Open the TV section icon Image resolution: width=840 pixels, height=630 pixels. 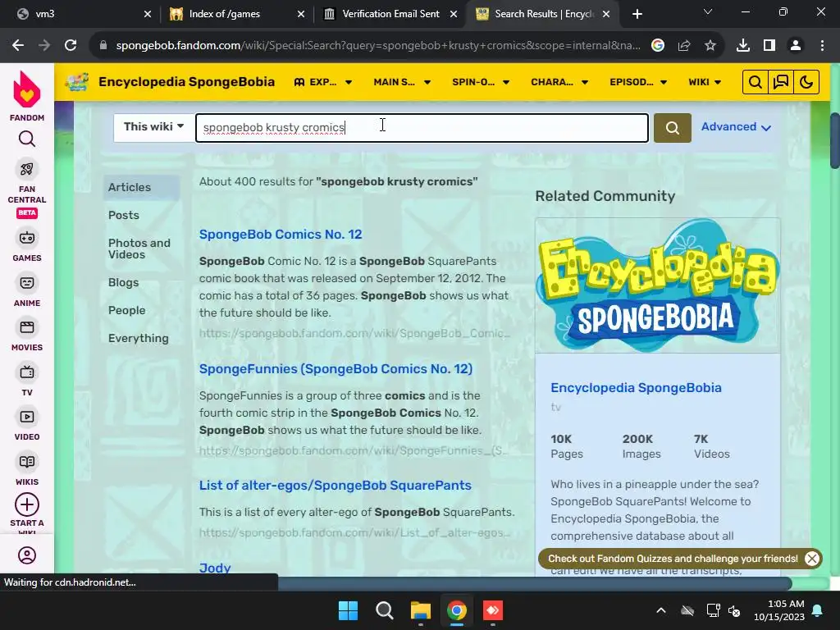(27, 372)
